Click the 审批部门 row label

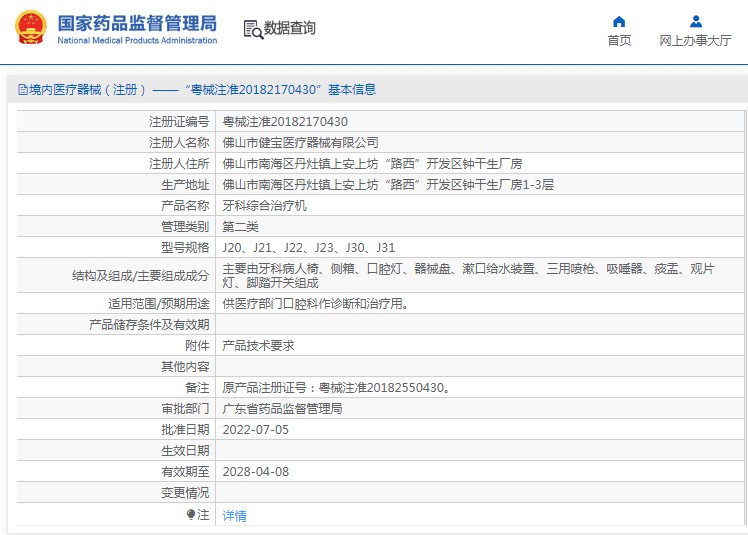coord(185,409)
